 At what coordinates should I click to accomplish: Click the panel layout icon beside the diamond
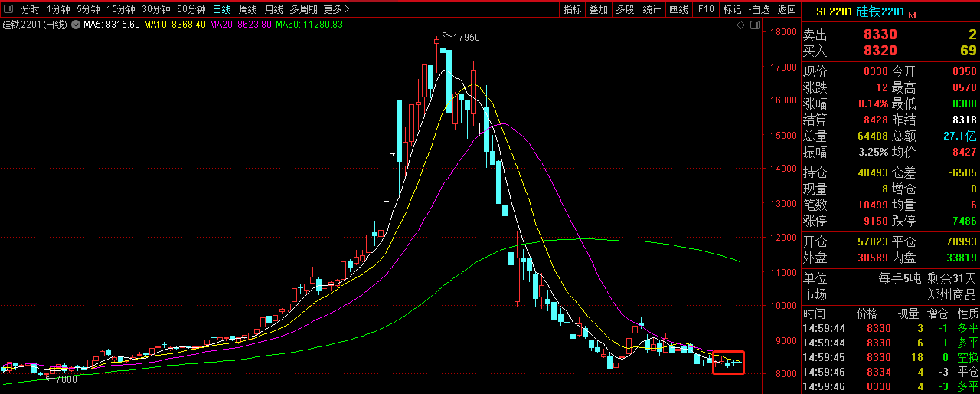tap(754, 25)
